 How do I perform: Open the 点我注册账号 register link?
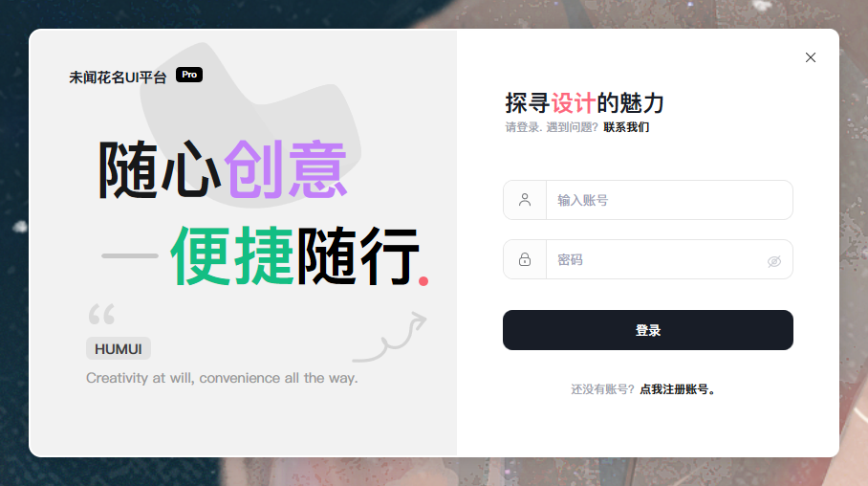pyautogui.click(x=678, y=389)
